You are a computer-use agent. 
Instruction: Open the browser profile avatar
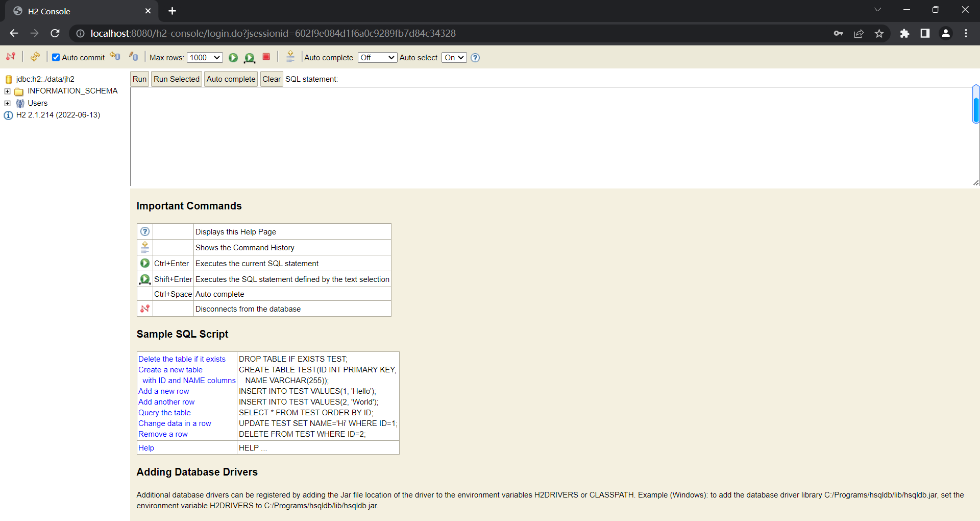945,33
